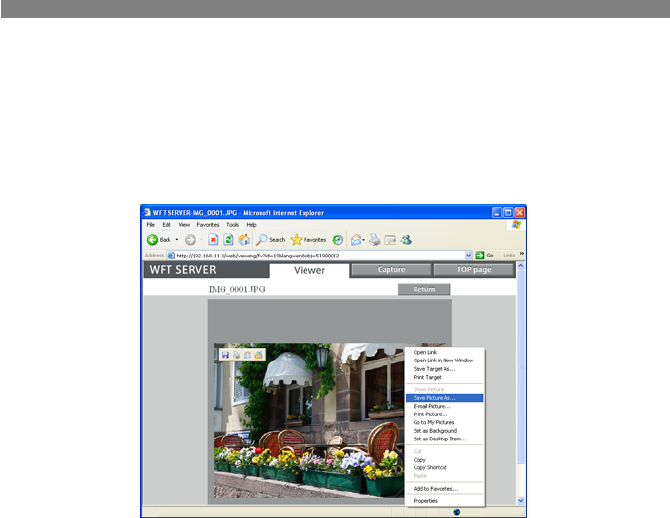Maximize the Internet Explorer window
Viewport: 670px width, 518px height.
click(508, 212)
